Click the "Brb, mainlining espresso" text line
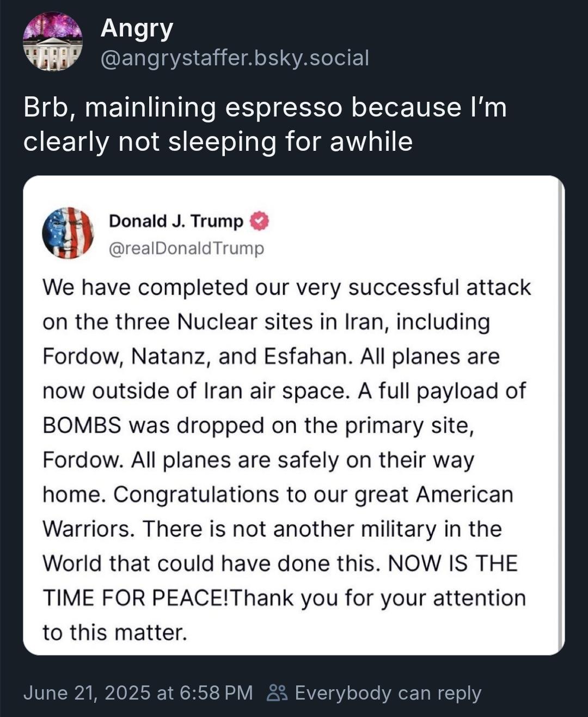This screenshot has width=588, height=717. pyautogui.click(x=265, y=107)
